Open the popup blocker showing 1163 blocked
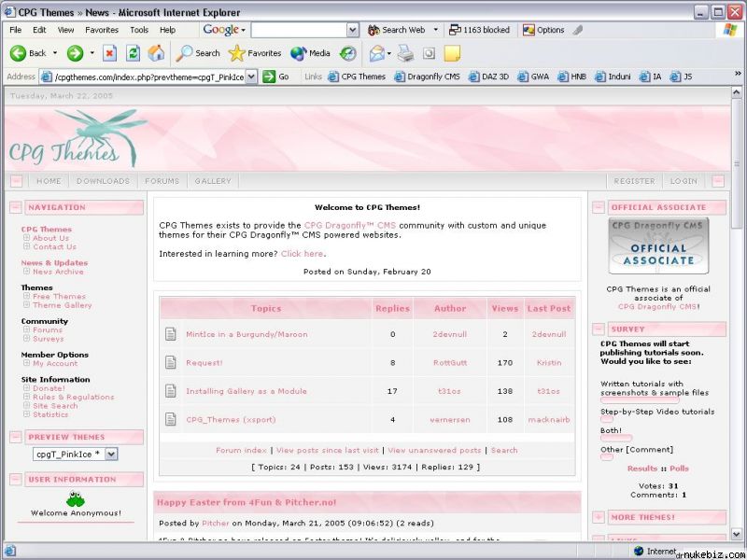747x560 pixels. click(479, 30)
